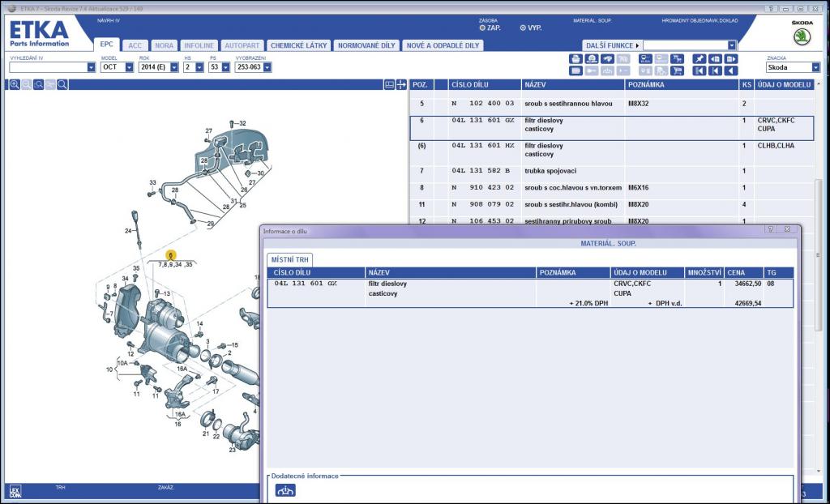Click the single left arrow back icon
Image resolution: width=830 pixels, height=504 pixels.
[x=731, y=71]
